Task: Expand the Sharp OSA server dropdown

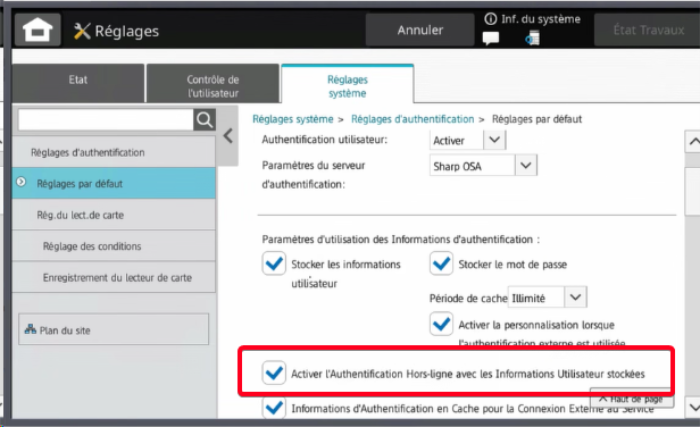Action: 526,165
